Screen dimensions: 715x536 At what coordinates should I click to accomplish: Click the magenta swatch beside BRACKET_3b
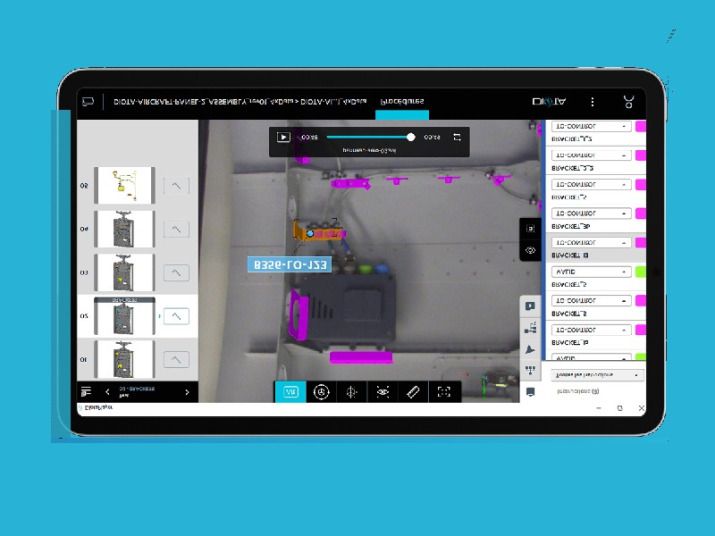pyautogui.click(x=641, y=213)
